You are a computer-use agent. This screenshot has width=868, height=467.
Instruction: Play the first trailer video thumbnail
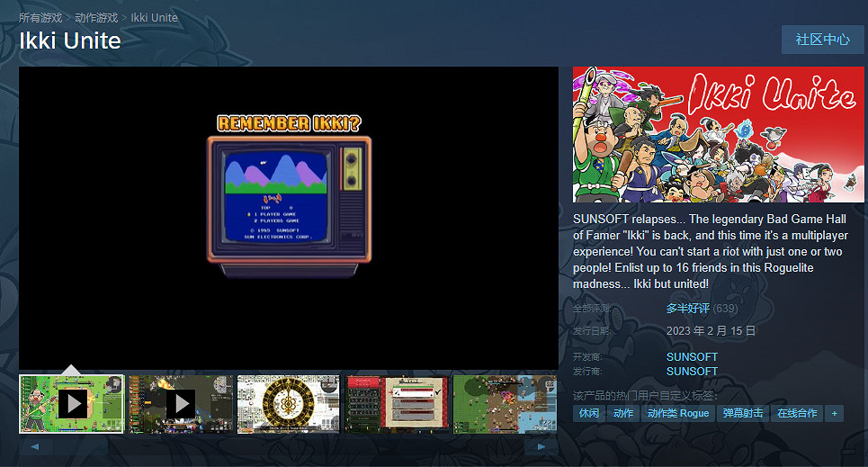point(72,404)
